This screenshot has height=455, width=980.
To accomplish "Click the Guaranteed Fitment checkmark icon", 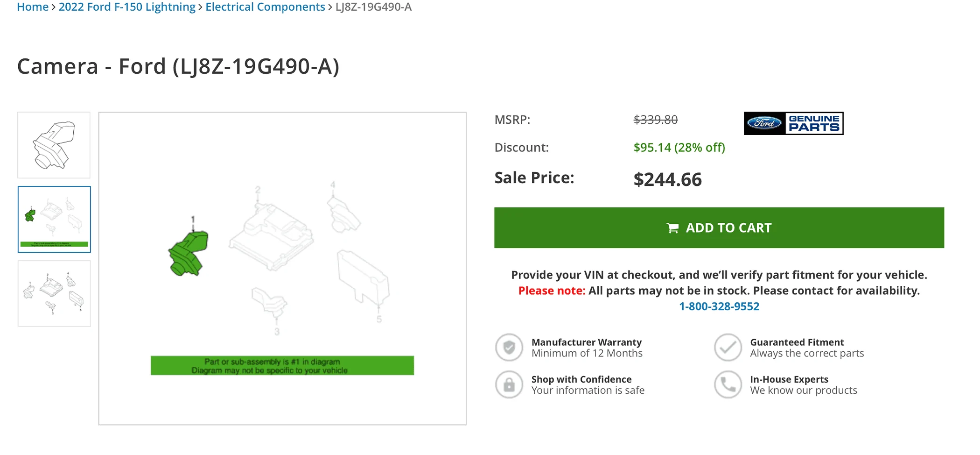I will pyautogui.click(x=728, y=348).
